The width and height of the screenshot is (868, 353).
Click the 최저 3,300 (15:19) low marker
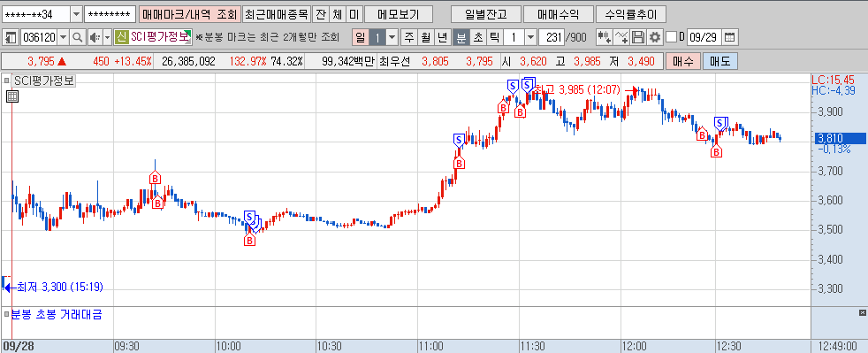click(x=53, y=287)
